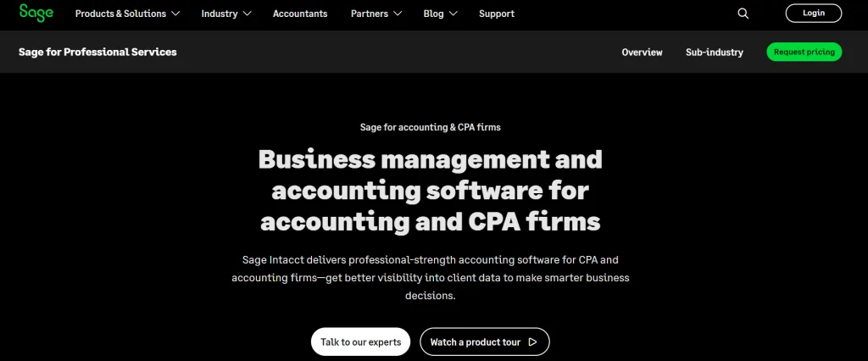The height and width of the screenshot is (361, 868).
Task: Switch to the Overview tab
Action: click(x=642, y=53)
